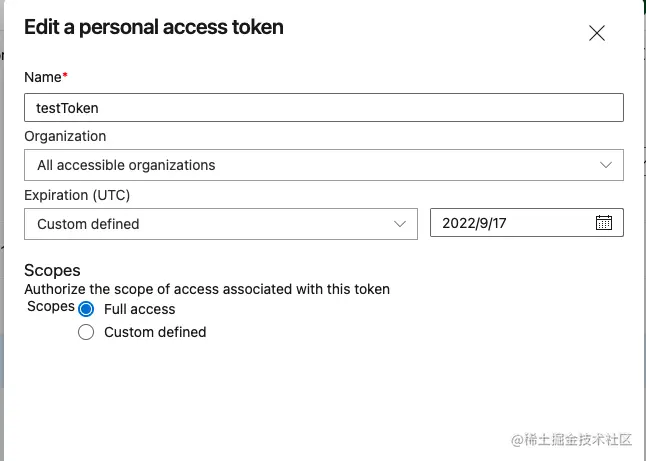
Task: Close the edit token dialog
Action: [597, 33]
